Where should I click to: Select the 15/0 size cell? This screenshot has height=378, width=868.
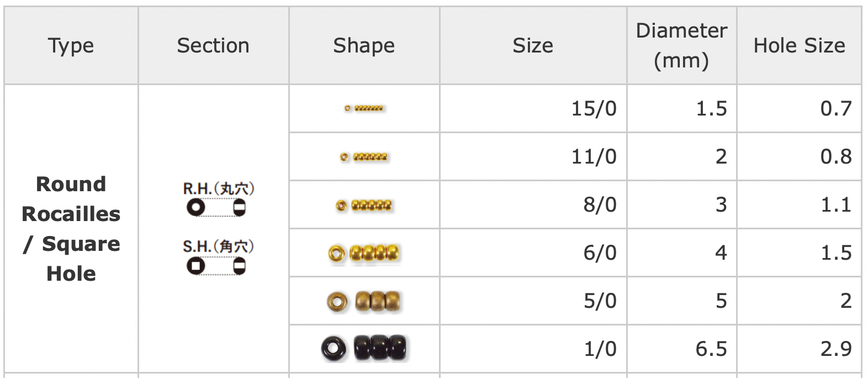pos(594,108)
